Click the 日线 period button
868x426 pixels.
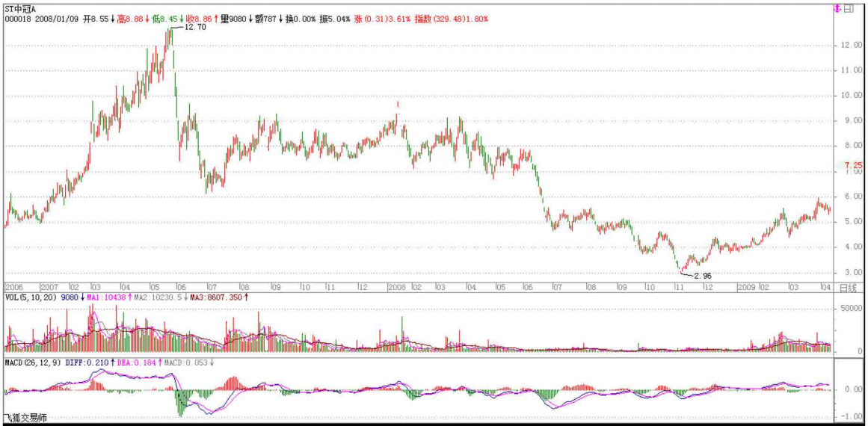pyautogui.click(x=847, y=287)
